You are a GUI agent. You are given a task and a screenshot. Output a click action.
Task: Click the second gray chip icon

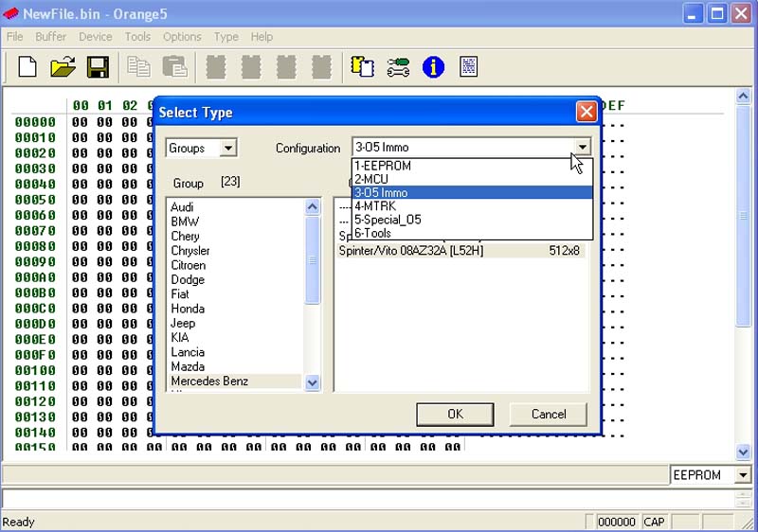click(x=251, y=66)
